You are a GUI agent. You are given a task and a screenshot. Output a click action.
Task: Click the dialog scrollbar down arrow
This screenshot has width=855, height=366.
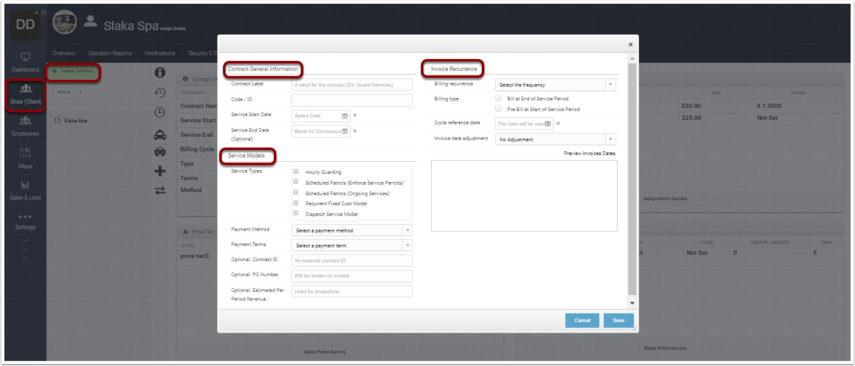[x=632, y=303]
